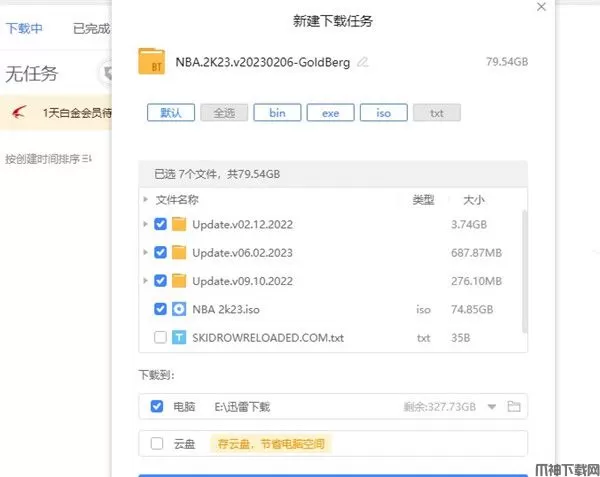Screen dimensions: 600x477
Task: Click the text file icon of SKIDROWRELOADED.COM.txt
Action: (179, 337)
